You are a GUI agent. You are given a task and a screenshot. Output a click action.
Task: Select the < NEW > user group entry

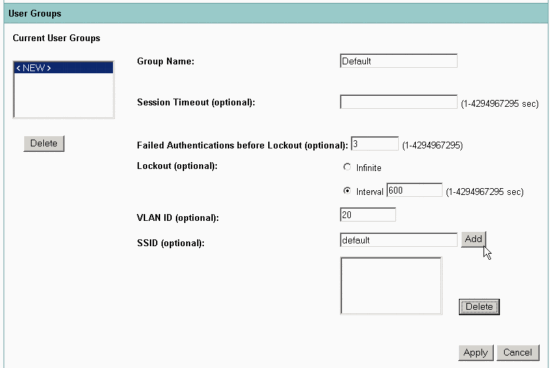[x=63, y=68]
